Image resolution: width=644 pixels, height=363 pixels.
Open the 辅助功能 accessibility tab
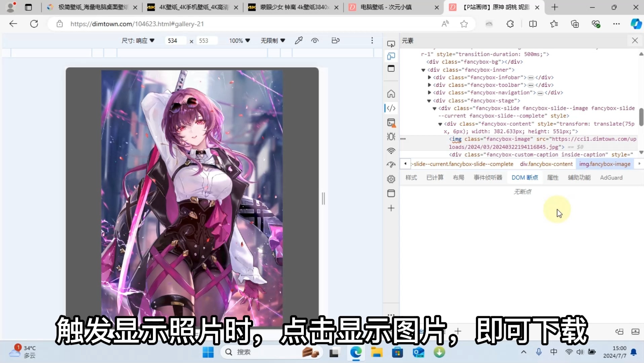pos(579,177)
